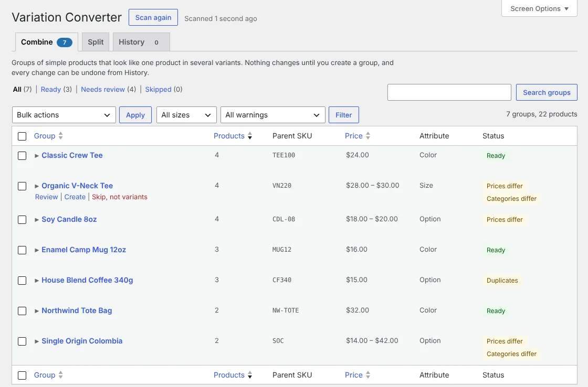
Task: Check the House Blend Coffee 340g checkbox
Action: pos(22,281)
